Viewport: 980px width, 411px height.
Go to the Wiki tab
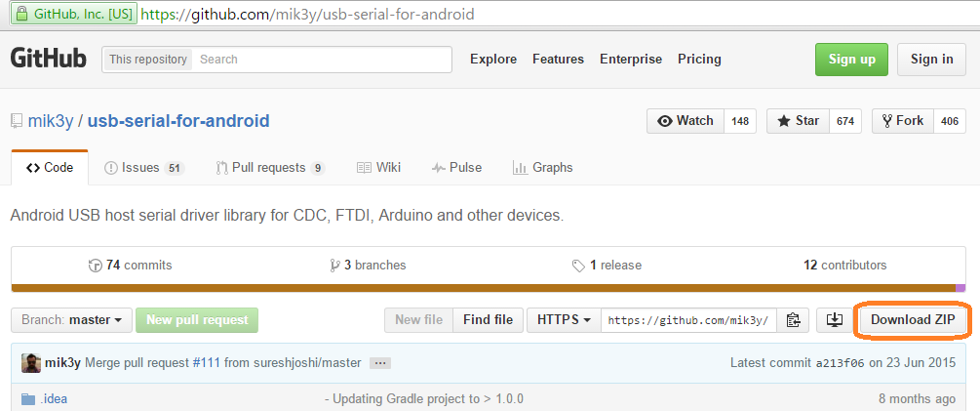(379, 168)
